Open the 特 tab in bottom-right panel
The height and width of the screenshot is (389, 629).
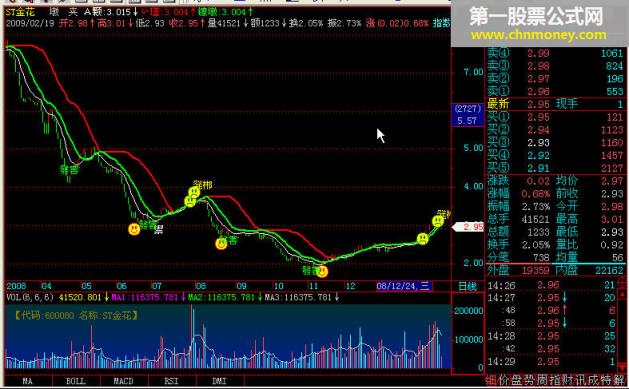[x=607, y=380]
